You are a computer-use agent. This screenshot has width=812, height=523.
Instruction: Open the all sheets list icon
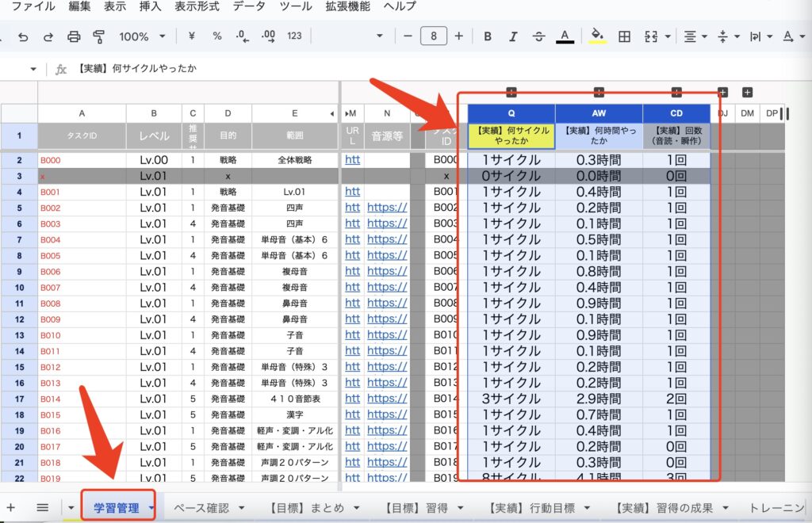(43, 507)
